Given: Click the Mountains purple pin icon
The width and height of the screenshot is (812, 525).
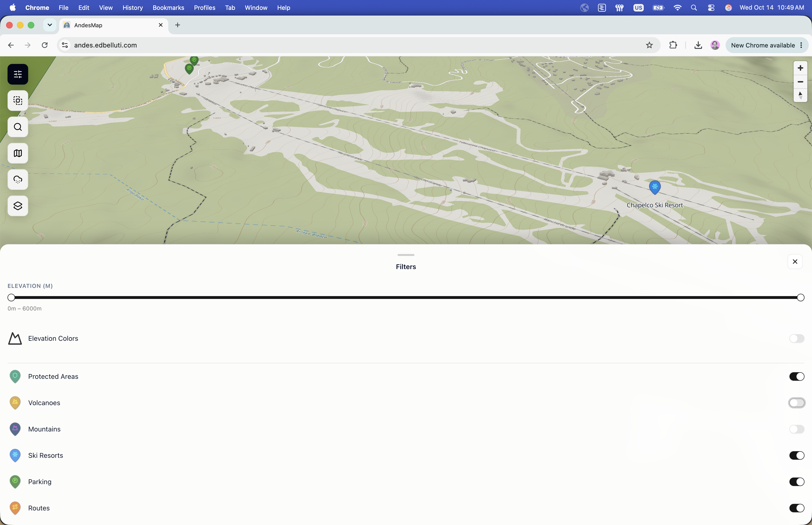Looking at the screenshot, I should point(15,429).
